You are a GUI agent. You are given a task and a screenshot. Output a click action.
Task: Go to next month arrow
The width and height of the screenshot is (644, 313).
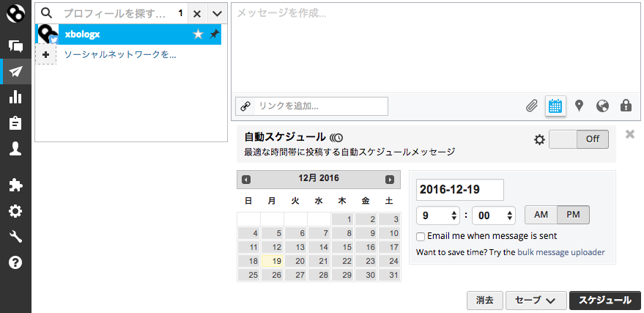coord(390,180)
